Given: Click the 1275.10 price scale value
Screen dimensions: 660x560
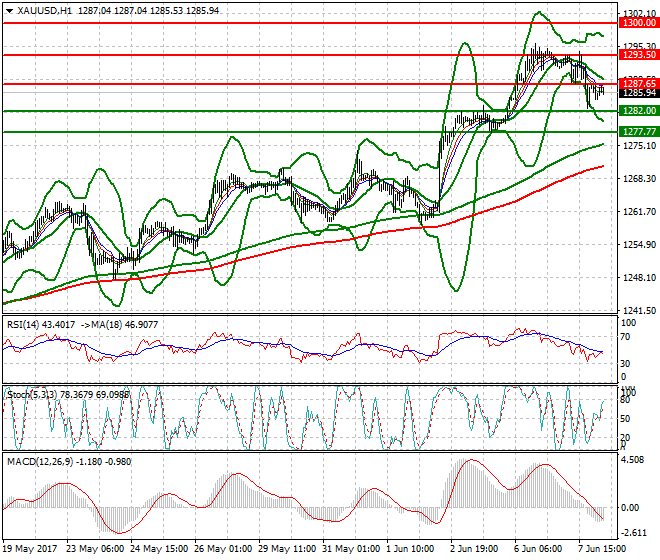Looking at the screenshot, I should point(639,146).
